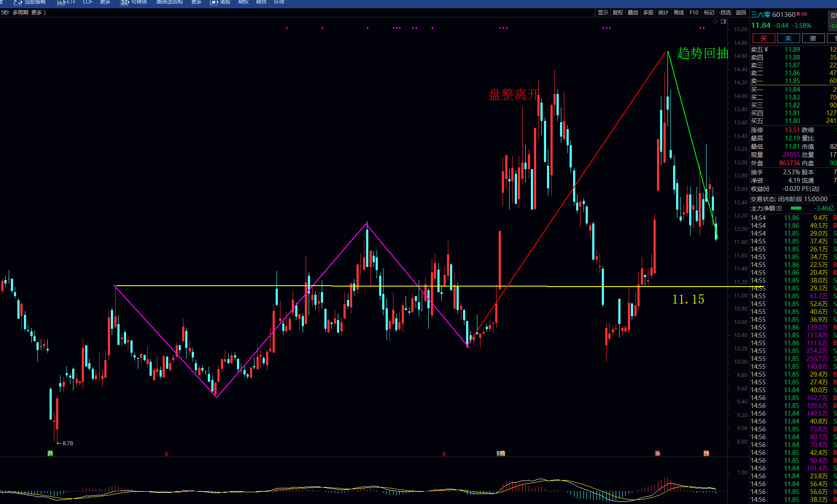Toggle 复权 price adjustment
This screenshot has height=504, width=837.
(618, 13)
